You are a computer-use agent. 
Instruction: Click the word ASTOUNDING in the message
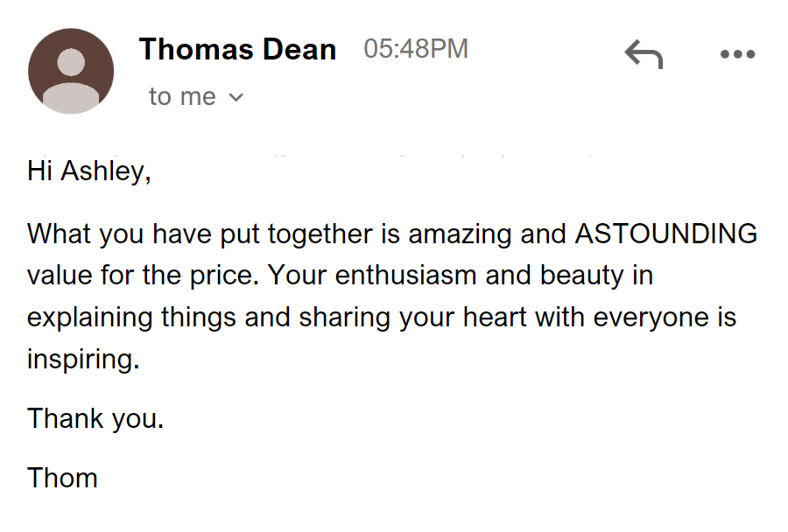click(x=665, y=234)
